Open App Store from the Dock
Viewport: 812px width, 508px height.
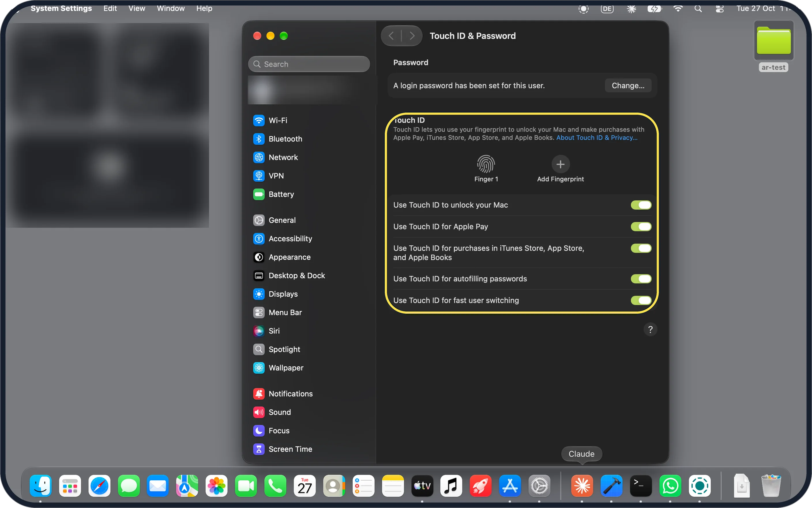tap(510, 486)
